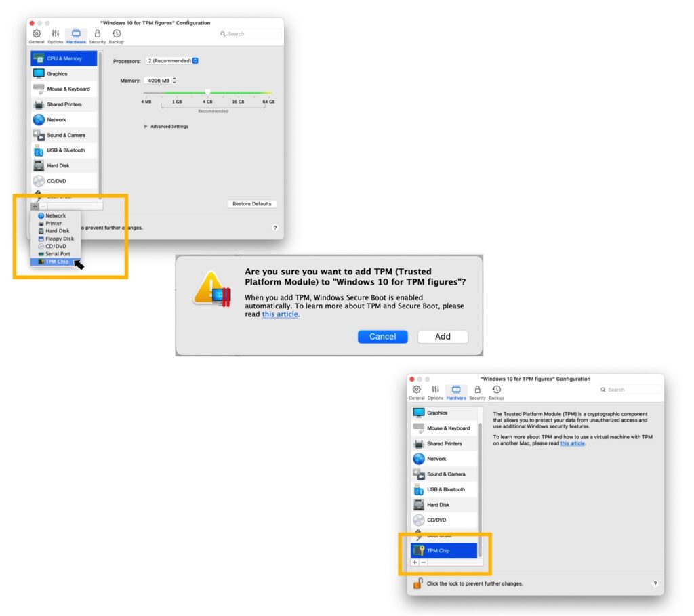Open Sound & Camera settings in top window
694x616 pixels.
(x=65, y=135)
